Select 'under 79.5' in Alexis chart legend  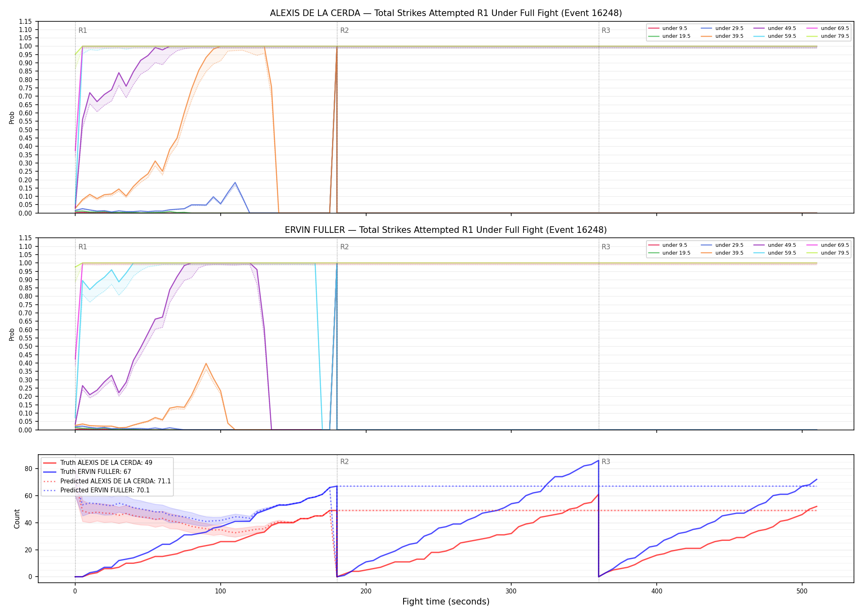pyautogui.click(x=828, y=36)
